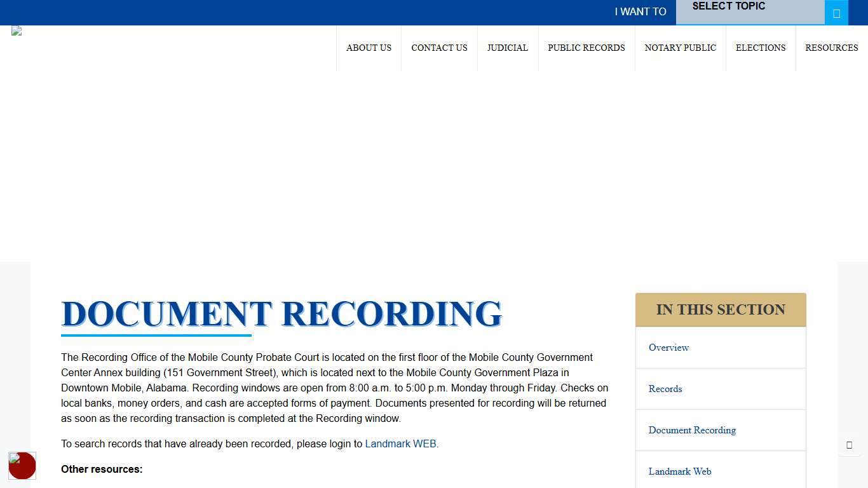The height and width of the screenshot is (488, 868).
Task: Select the JUDICIAL navigation item
Action: coord(508,48)
